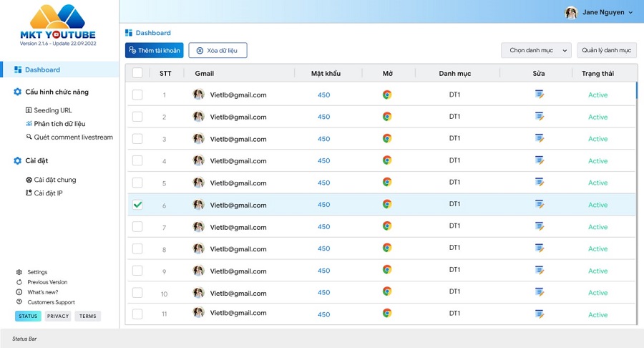Select Phân tích dữ liệu menu item
Image resolution: width=644 pixels, height=348 pixels.
tap(59, 124)
